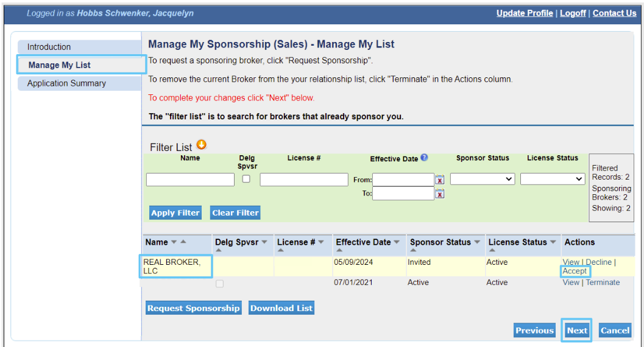
Task: Click the Effective Date From field
Action: [x=403, y=180]
